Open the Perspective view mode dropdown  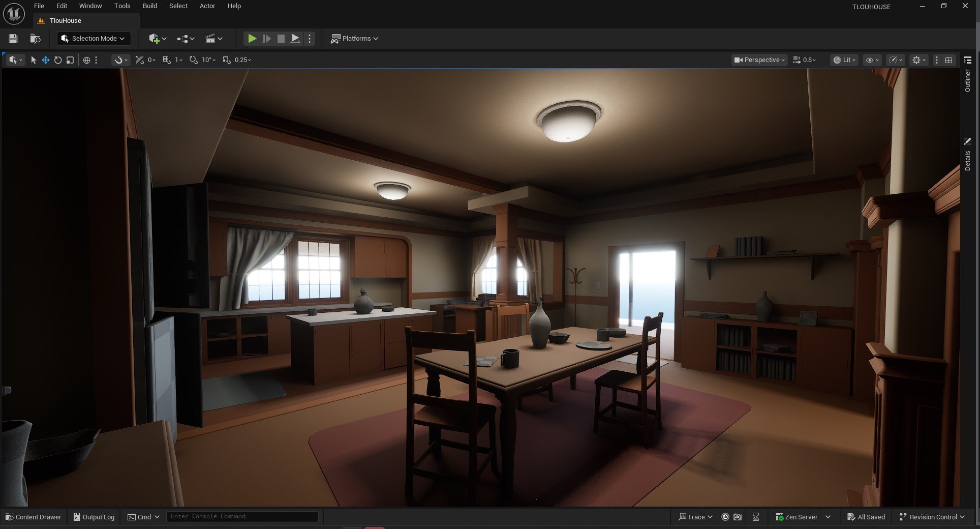click(759, 60)
